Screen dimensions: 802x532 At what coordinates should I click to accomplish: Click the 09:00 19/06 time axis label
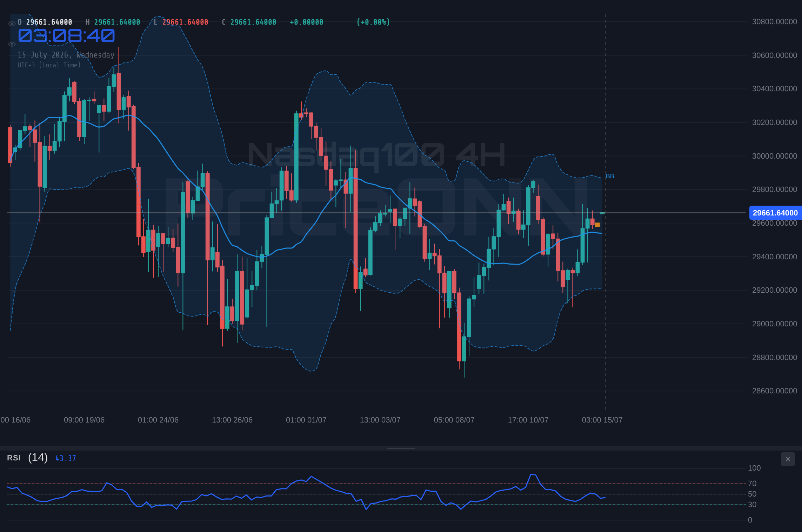(x=84, y=420)
